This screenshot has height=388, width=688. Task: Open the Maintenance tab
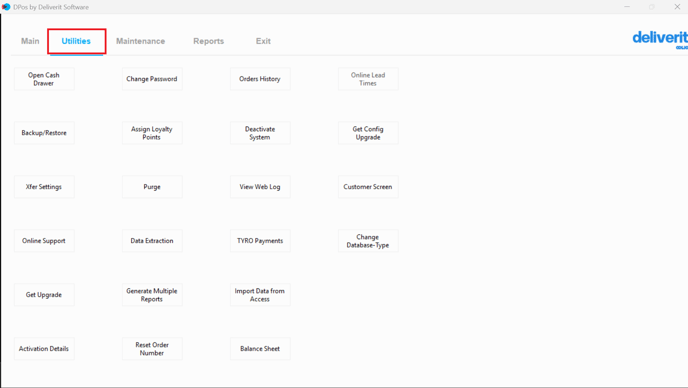coord(140,41)
